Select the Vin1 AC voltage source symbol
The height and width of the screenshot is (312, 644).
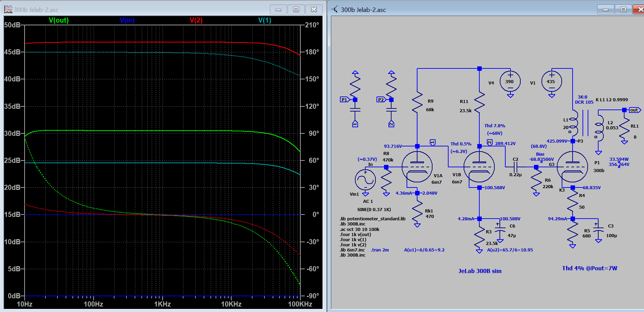pyautogui.click(x=365, y=180)
